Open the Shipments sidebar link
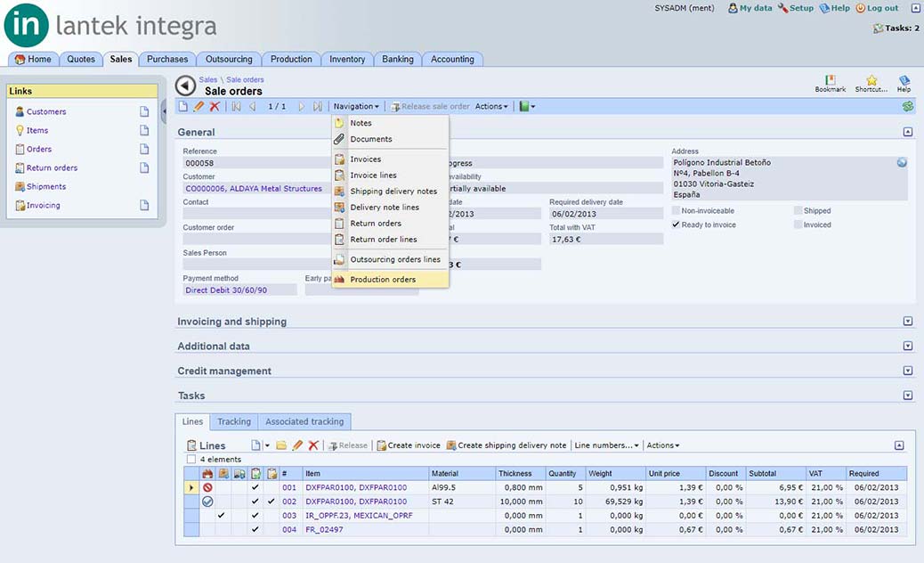 pos(46,186)
